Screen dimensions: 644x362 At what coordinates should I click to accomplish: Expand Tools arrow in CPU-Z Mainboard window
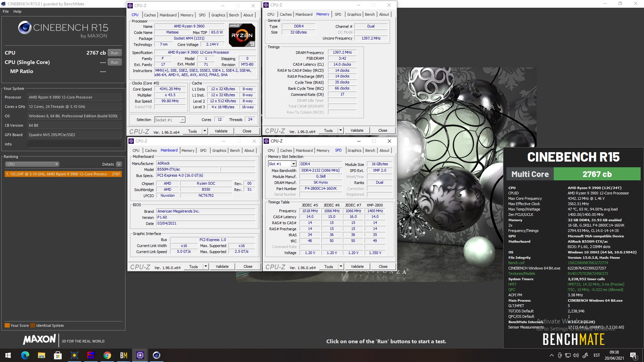point(206,266)
